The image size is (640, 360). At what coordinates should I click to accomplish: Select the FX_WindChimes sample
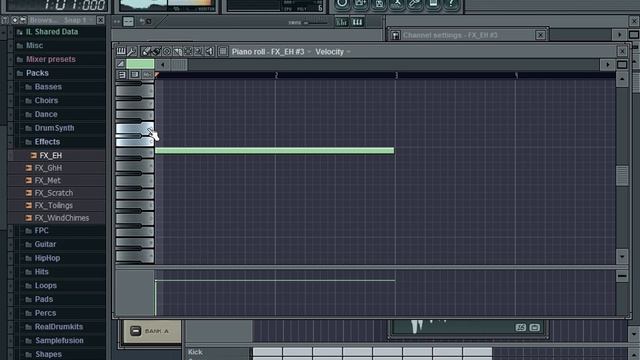(62, 218)
